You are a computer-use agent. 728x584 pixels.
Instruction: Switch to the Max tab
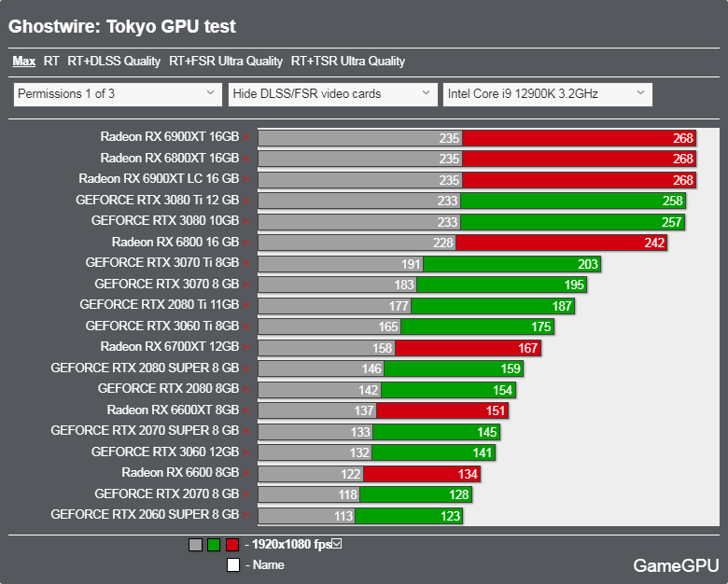tap(24, 62)
